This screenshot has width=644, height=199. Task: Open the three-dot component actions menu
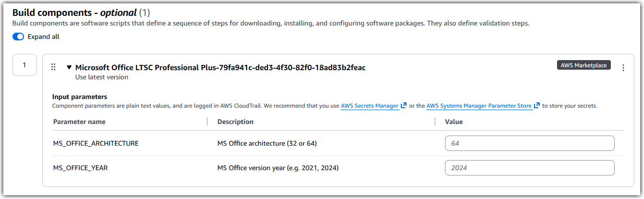pyautogui.click(x=623, y=68)
